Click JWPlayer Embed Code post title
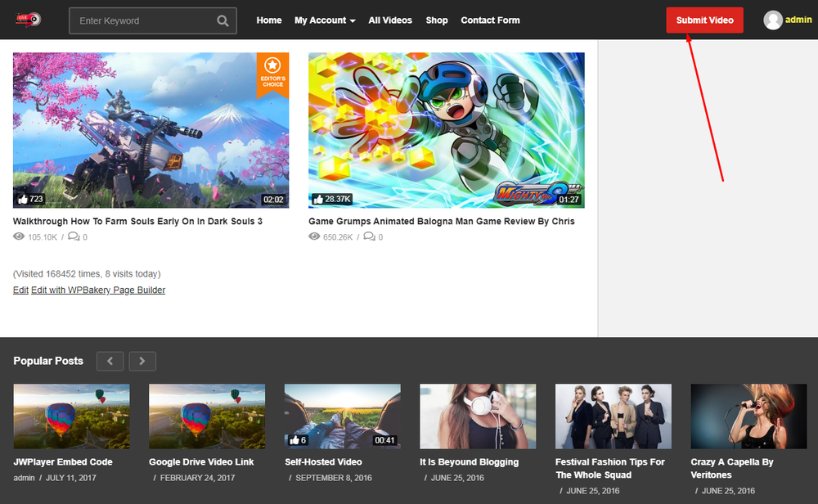This screenshot has width=818, height=504. tap(63, 461)
